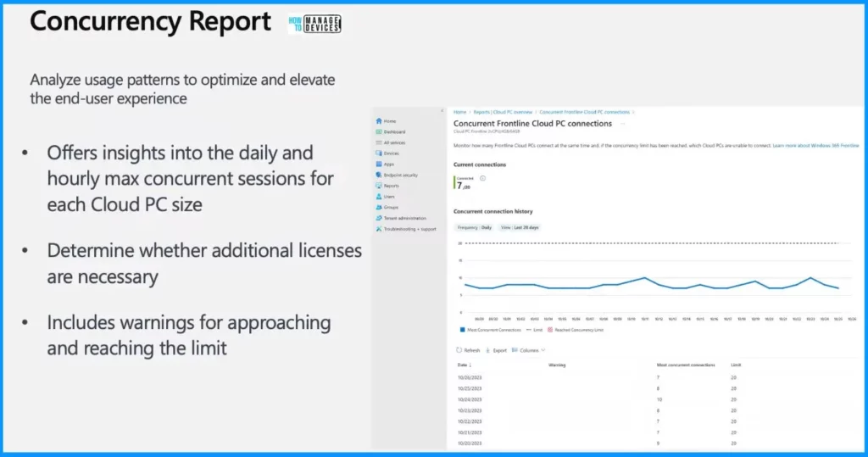The height and width of the screenshot is (457, 868).
Task: Click the ellipsis next to page title
Action: (623, 124)
